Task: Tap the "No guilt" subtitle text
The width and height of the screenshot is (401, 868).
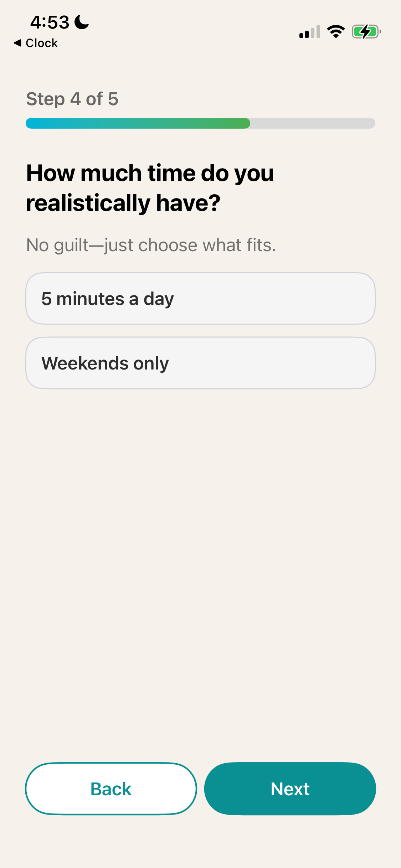Action: coord(151,245)
